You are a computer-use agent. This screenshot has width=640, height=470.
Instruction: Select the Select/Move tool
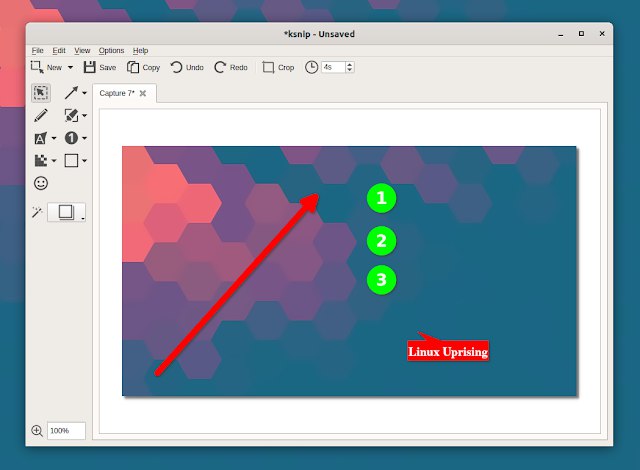[x=41, y=93]
